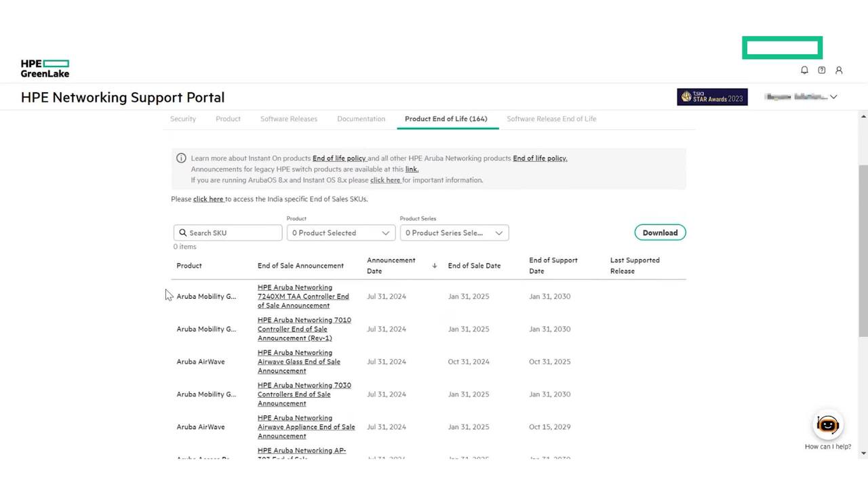Open the Airwave Glass End of Sale link
The height and width of the screenshot is (488, 868).
(298, 361)
